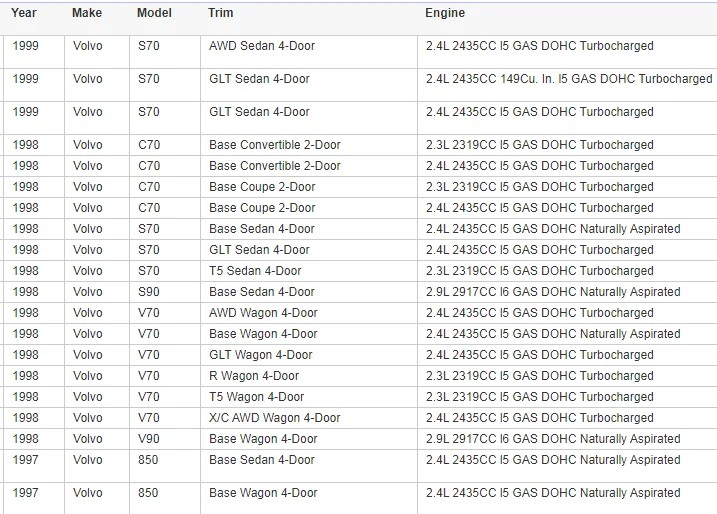Click 1998 in the T5 Sedan row
Image resolution: width=717 pixels, height=514 pixels.
(26, 271)
